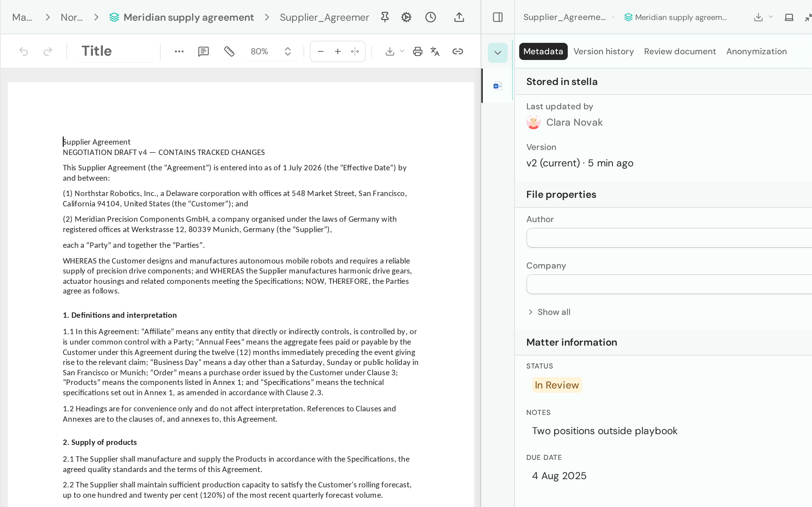Fit document to width icon
This screenshot has width=812, height=507.
[x=355, y=51]
